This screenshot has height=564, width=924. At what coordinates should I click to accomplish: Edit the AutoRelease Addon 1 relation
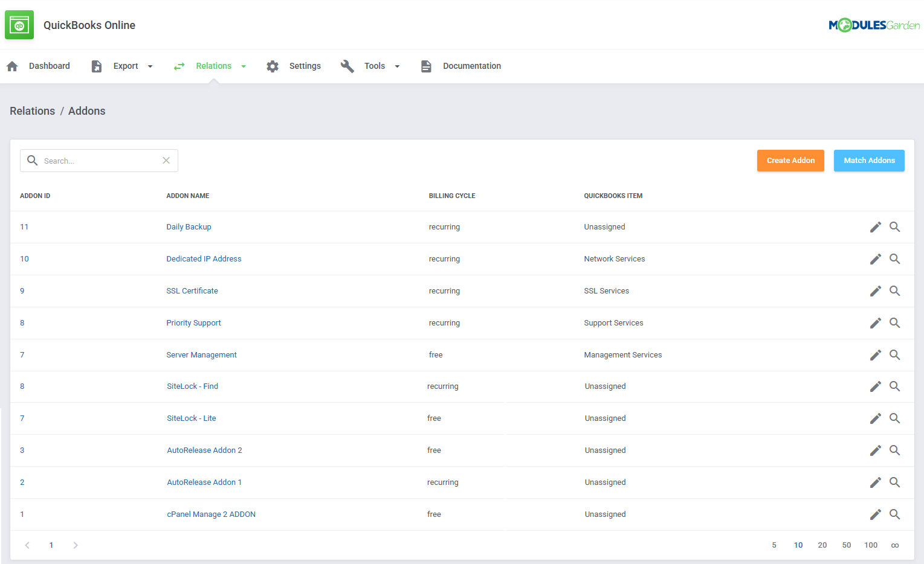pyautogui.click(x=875, y=482)
